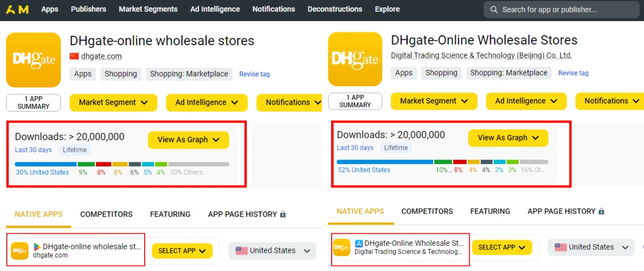Select the COMPETITORS tab on the dhgate.com page
The width and height of the screenshot is (644, 271).
click(x=106, y=215)
